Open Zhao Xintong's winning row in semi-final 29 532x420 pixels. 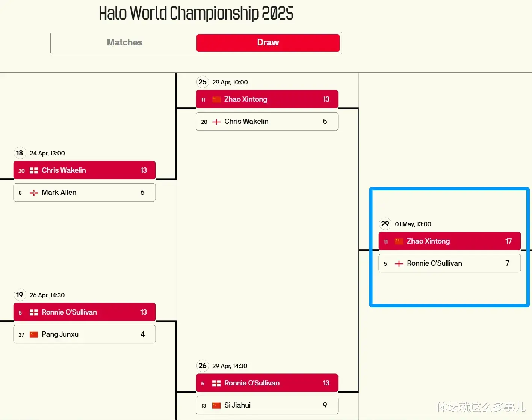point(450,241)
